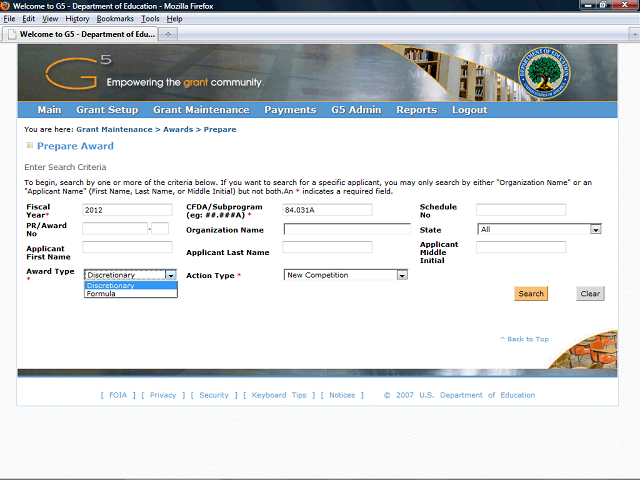Click Prepare breadcrumb link

click(x=220, y=129)
